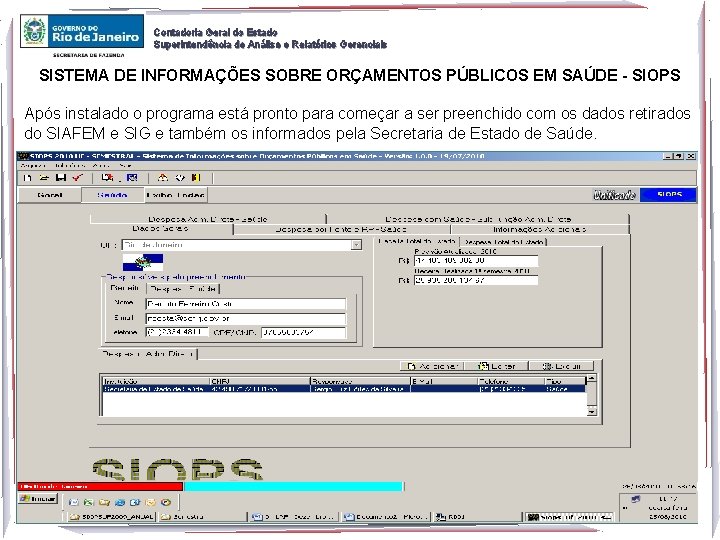The image size is (720, 540).
Task: Open the Relatórios menu
Action: [69, 165]
